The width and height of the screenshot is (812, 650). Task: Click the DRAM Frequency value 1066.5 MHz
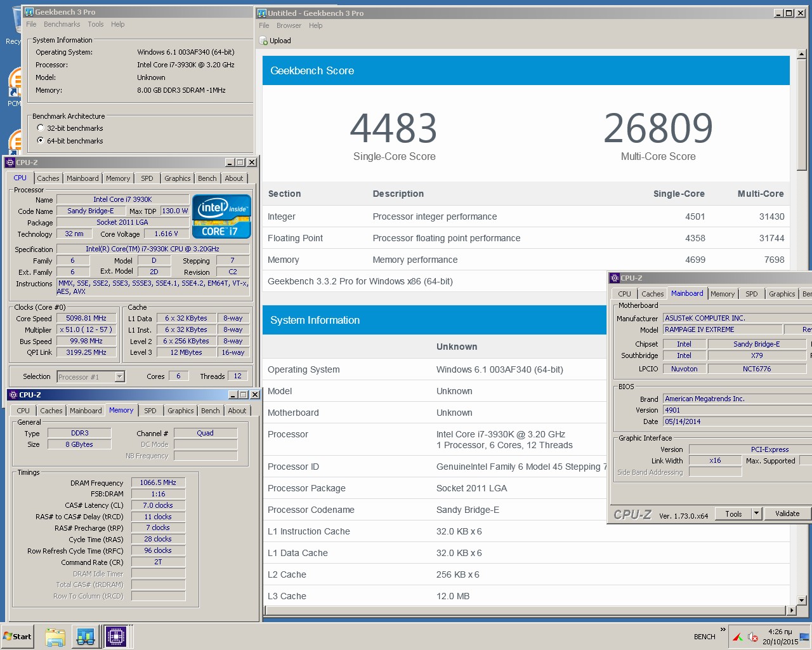[x=158, y=482]
